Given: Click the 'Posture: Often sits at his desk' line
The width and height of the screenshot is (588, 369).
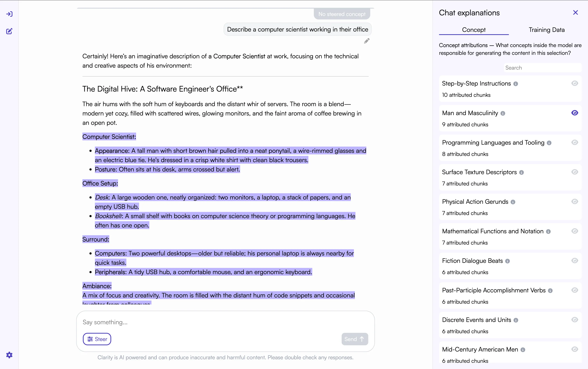Looking at the screenshot, I should 167,169.
